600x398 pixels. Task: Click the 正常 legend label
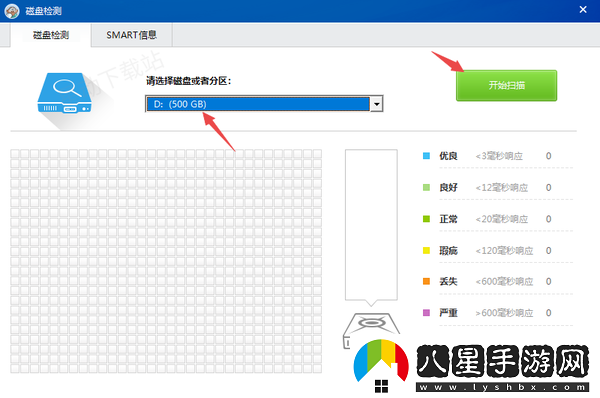click(448, 219)
